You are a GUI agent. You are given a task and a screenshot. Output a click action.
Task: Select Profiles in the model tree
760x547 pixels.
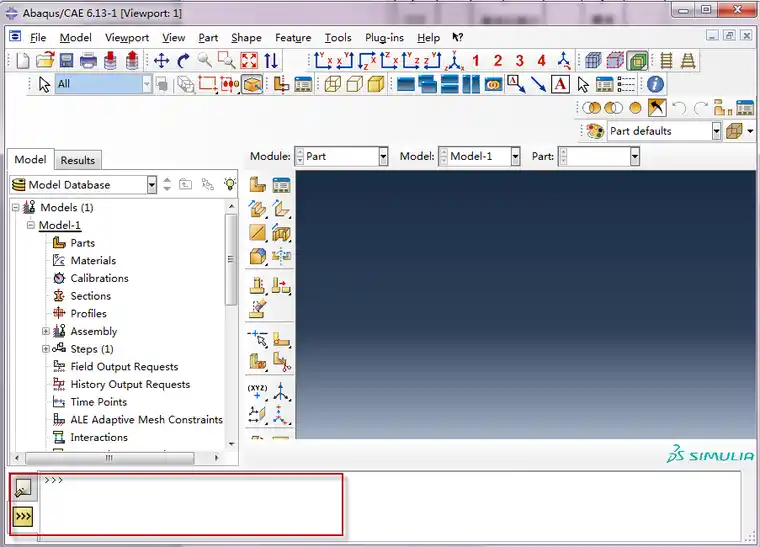[88, 313]
